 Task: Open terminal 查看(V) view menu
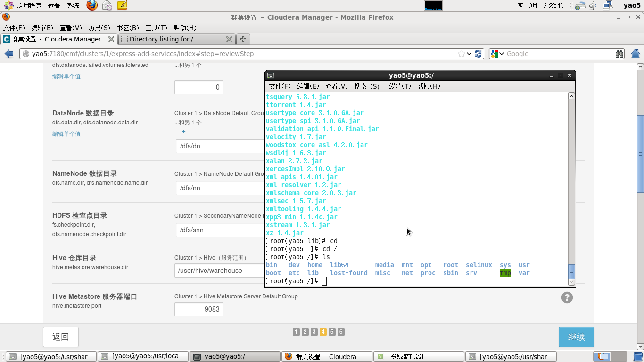coord(337,86)
